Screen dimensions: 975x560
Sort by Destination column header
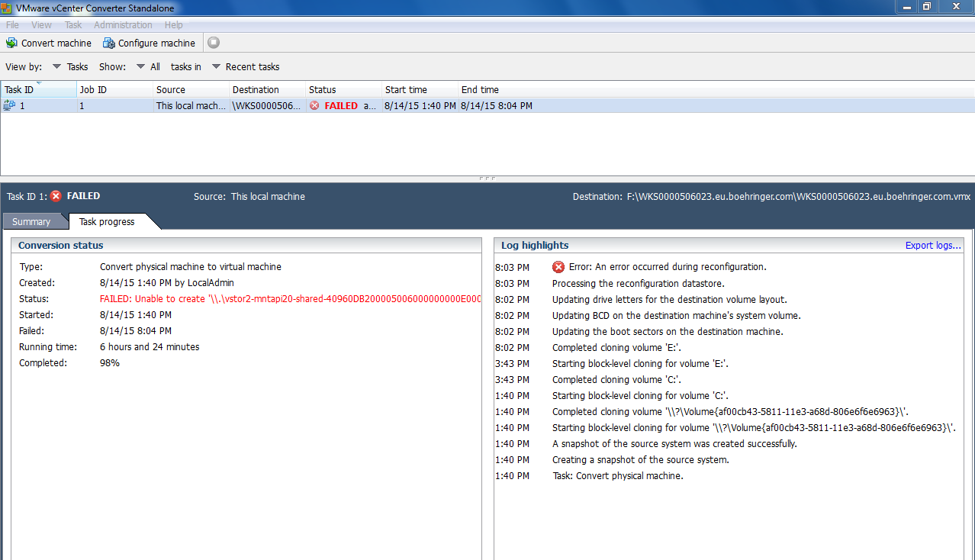coord(268,89)
